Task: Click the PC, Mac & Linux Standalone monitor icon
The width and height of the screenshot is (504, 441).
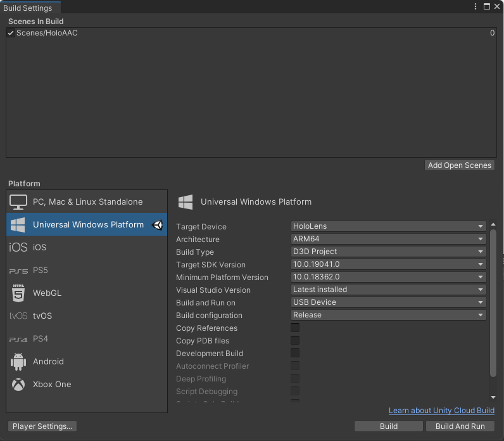Action: pos(18,202)
